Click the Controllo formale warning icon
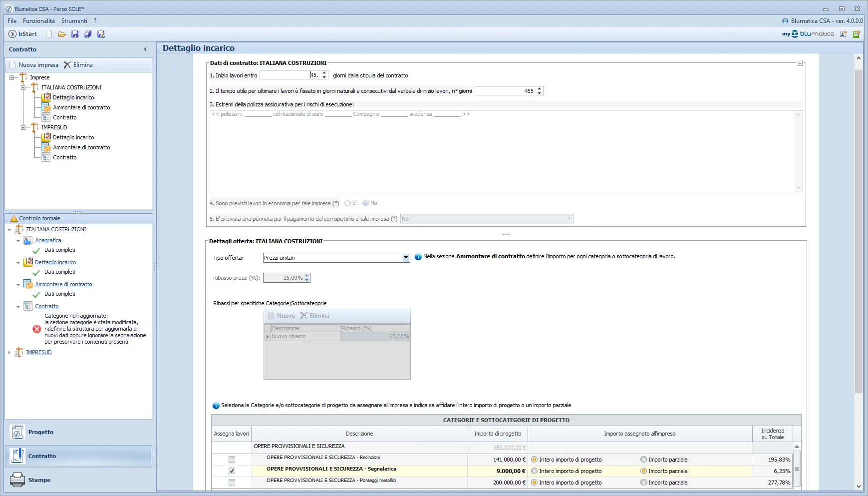The width and height of the screenshot is (868, 496). [14, 218]
